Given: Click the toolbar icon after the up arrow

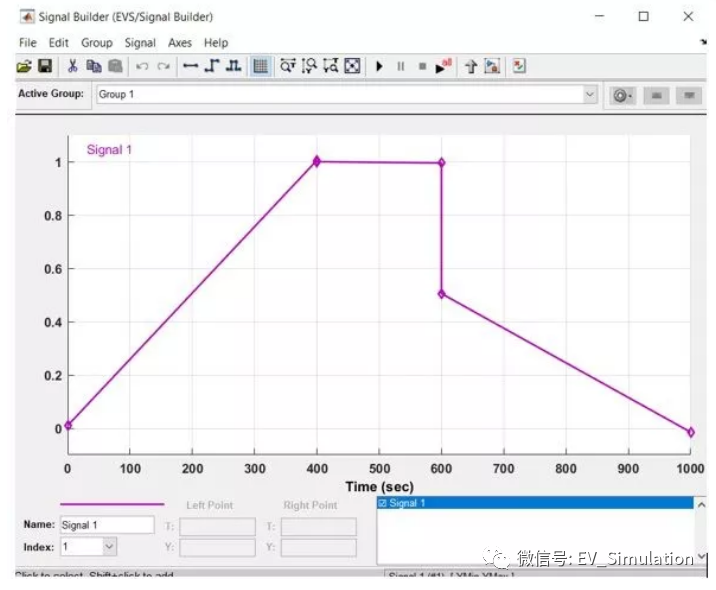Looking at the screenshot, I should coord(492,67).
